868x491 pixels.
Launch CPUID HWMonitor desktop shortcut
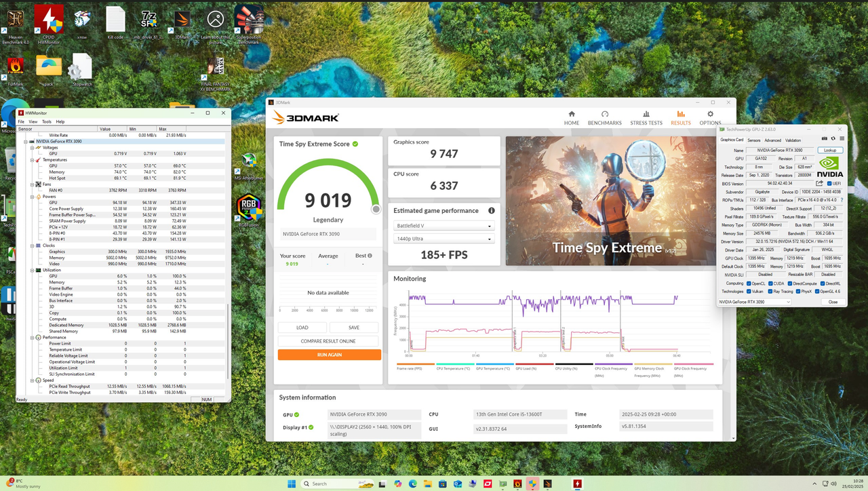tap(48, 24)
